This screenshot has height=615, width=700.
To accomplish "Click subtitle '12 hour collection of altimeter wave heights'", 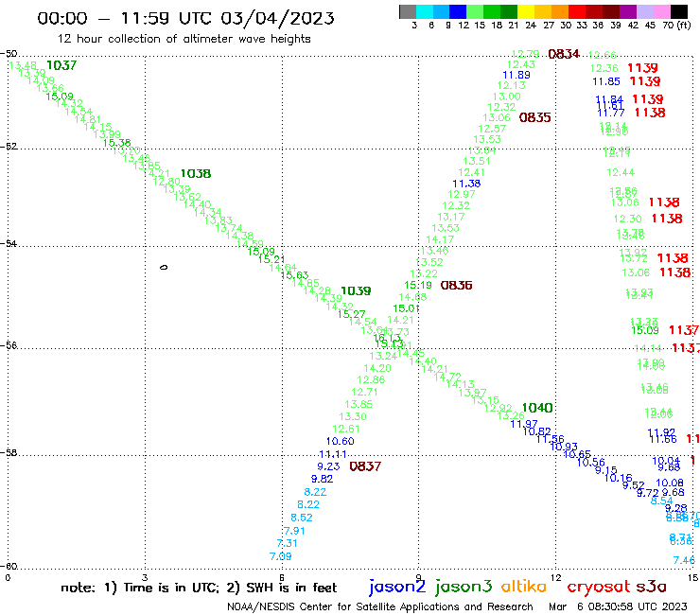I will (184, 39).
